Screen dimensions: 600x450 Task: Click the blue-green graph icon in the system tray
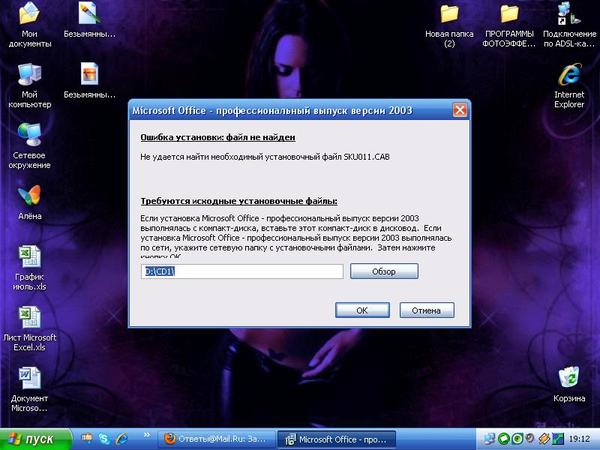click(558, 439)
